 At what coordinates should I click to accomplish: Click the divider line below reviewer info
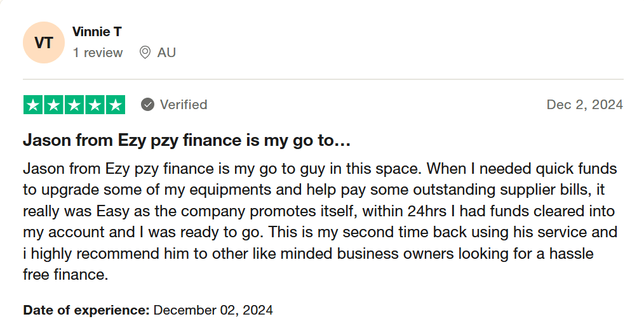point(323,79)
